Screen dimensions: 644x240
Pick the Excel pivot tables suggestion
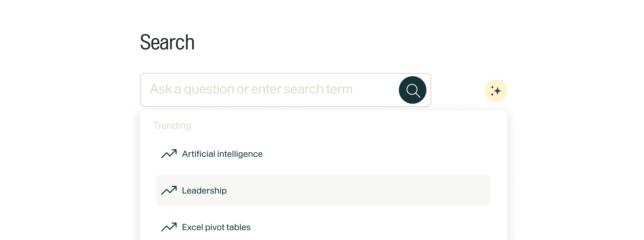[216, 227]
